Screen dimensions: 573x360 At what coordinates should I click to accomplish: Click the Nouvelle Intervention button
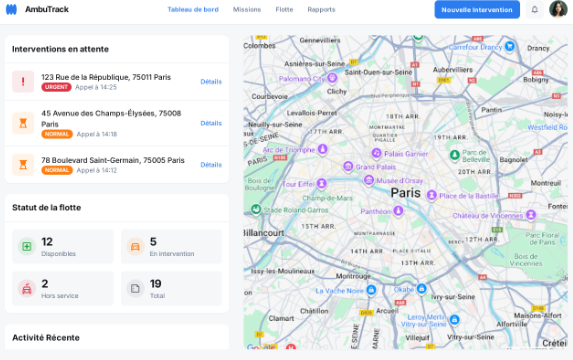pos(477,10)
